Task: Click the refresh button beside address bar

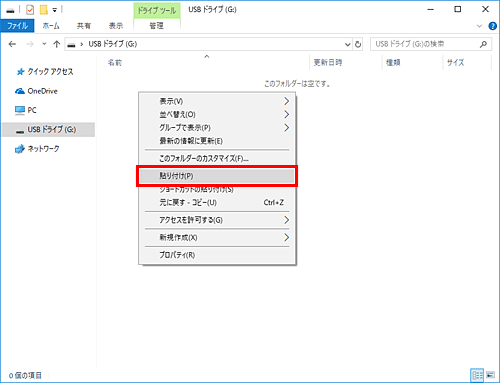Action: [358, 44]
